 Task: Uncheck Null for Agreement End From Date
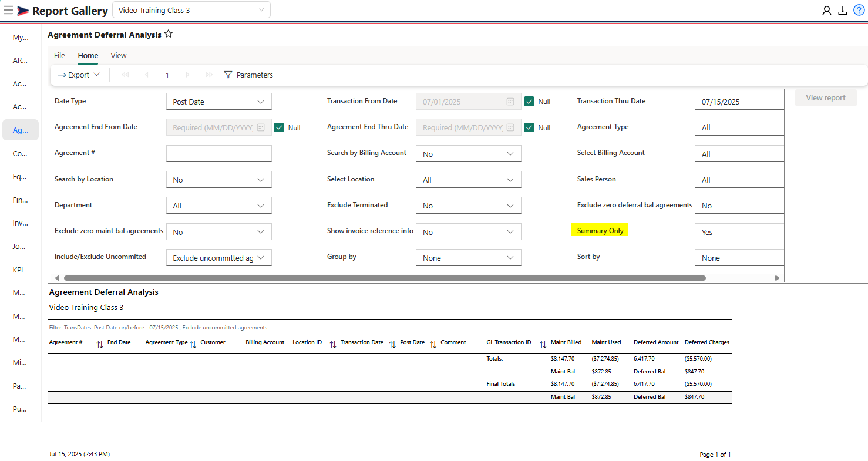click(x=279, y=127)
